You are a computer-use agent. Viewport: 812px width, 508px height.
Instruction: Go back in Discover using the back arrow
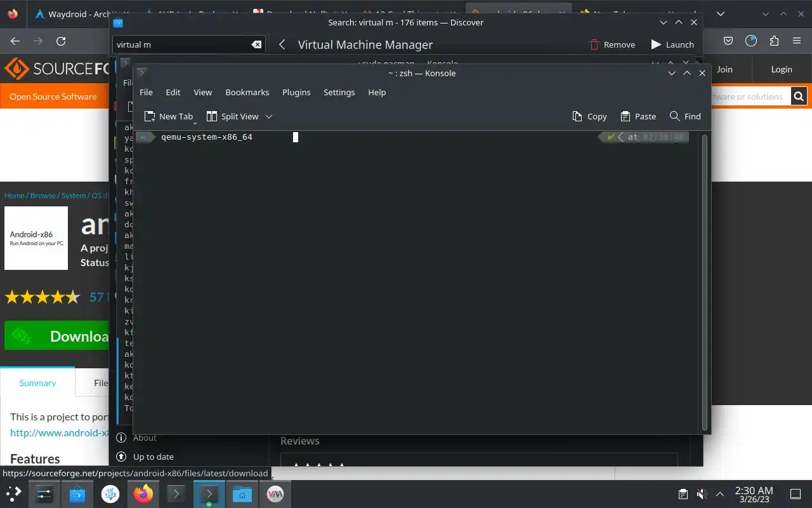[282, 44]
